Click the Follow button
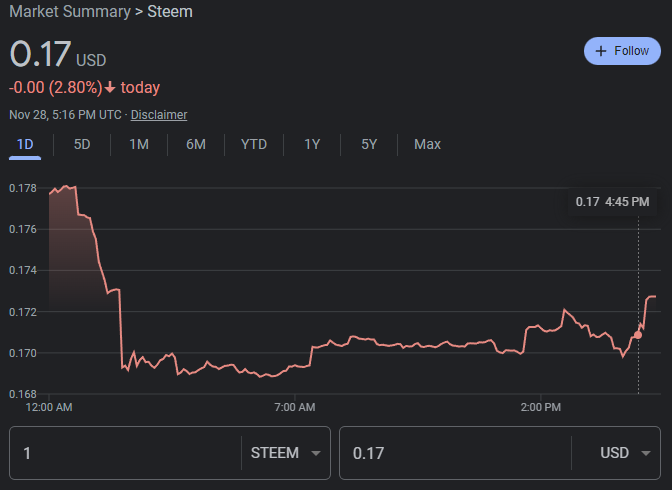 pyautogui.click(x=622, y=51)
